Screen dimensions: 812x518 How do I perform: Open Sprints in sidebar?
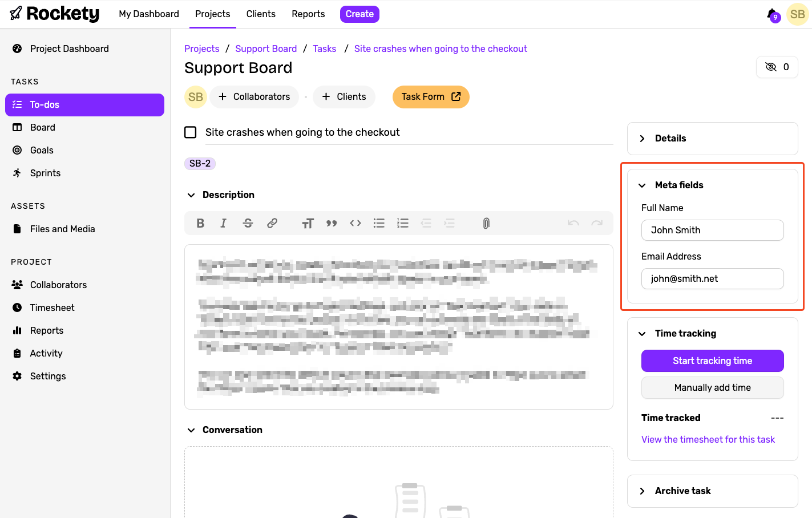85,173
